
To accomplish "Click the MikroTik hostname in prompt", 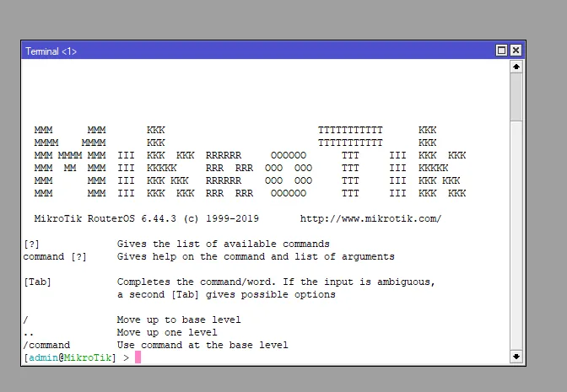I will click(88, 357).
